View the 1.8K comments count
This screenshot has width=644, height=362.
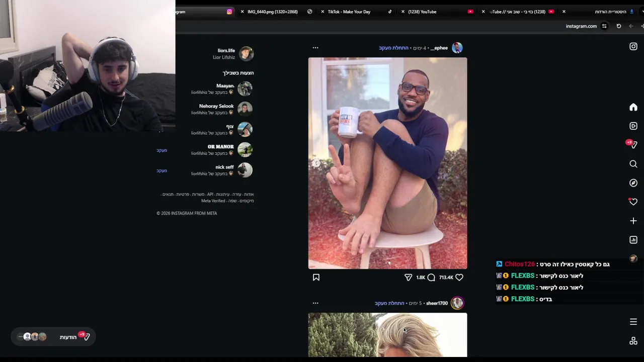click(421, 277)
